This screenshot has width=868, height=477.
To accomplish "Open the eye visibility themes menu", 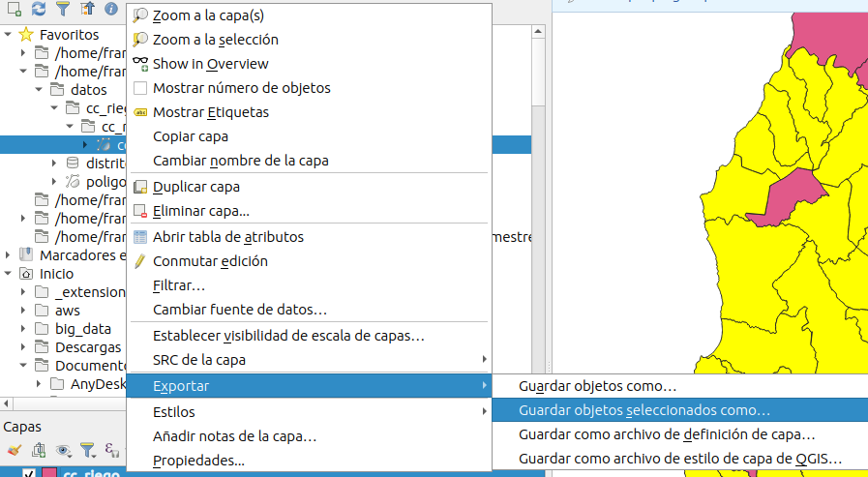I will pyautogui.click(x=64, y=450).
